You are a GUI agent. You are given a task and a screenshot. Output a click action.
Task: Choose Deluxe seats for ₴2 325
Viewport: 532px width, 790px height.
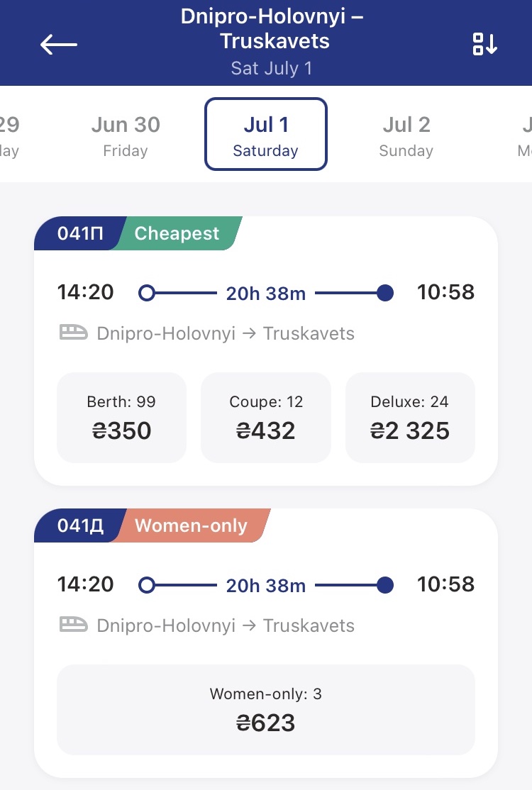410,418
